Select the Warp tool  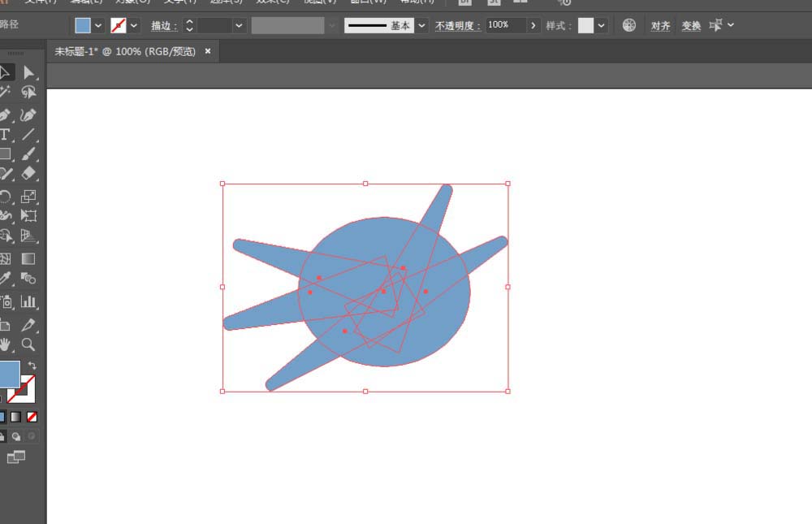tap(5, 215)
